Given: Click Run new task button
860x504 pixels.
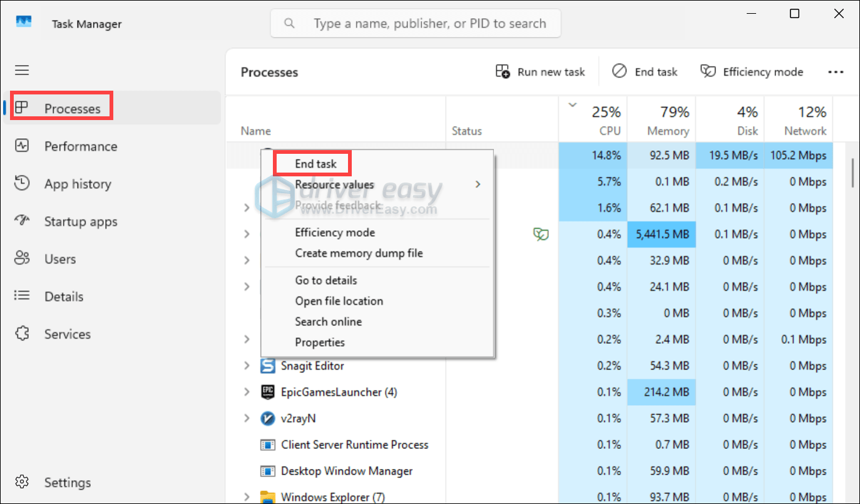Looking at the screenshot, I should [x=540, y=72].
